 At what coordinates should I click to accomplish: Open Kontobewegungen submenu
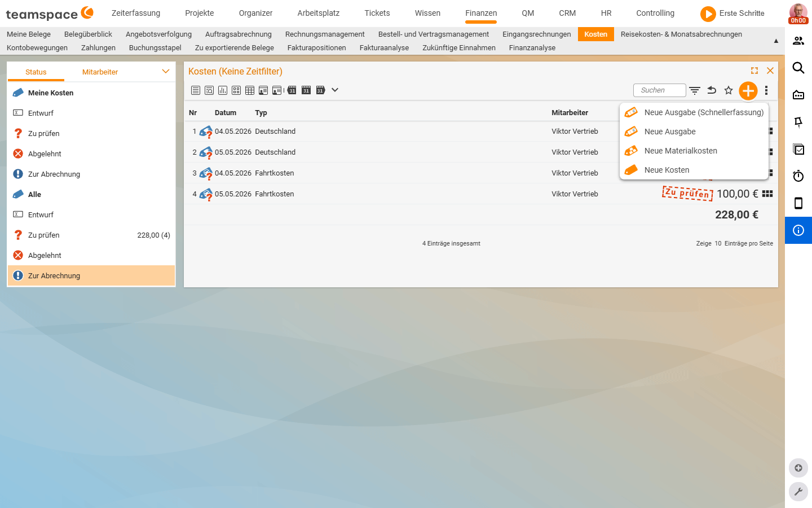(37, 48)
